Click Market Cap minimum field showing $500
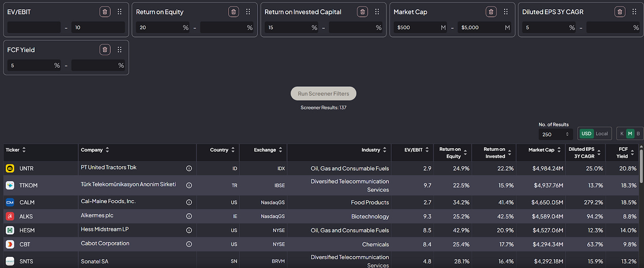The height and width of the screenshot is (268, 644). [x=421, y=27]
